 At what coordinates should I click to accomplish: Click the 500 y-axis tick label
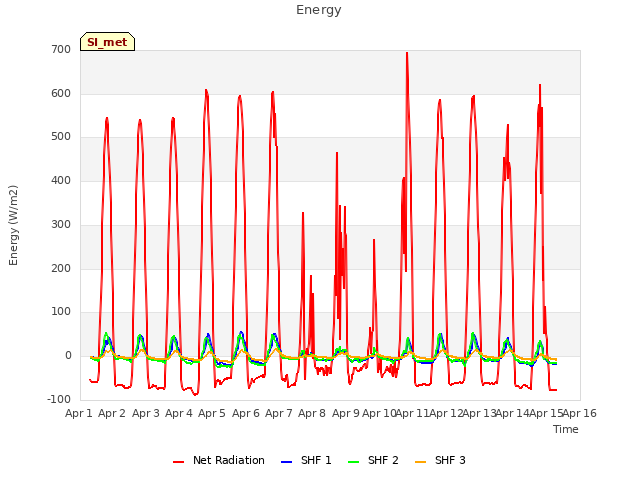click(61, 137)
